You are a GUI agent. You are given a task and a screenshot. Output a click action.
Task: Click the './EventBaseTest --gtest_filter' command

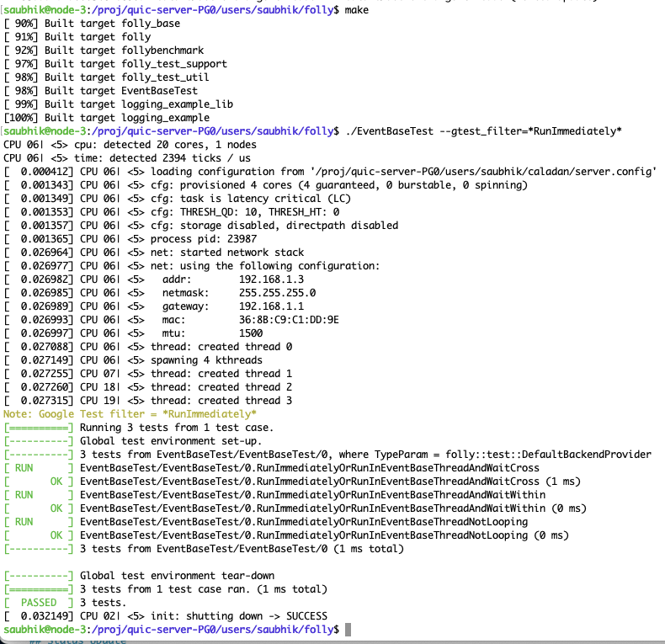click(483, 131)
